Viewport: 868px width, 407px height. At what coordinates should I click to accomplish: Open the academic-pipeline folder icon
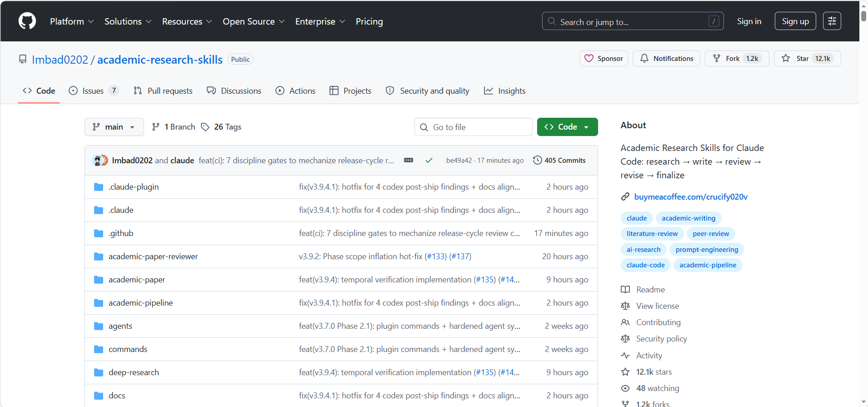99,303
